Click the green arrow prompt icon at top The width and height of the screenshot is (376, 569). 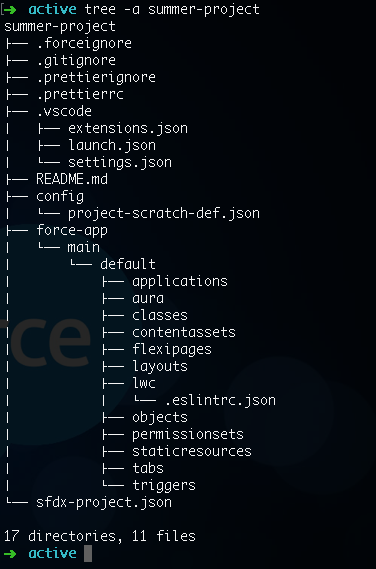point(10,9)
